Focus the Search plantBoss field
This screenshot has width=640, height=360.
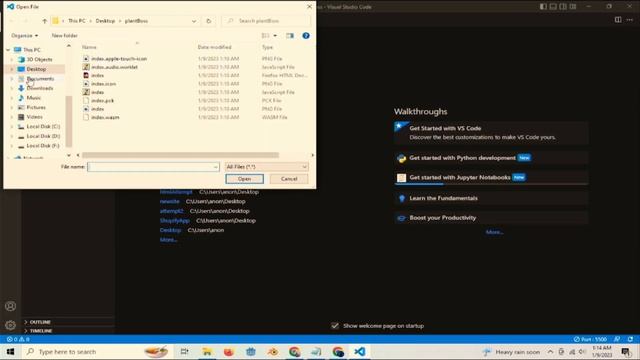[x=266, y=21]
